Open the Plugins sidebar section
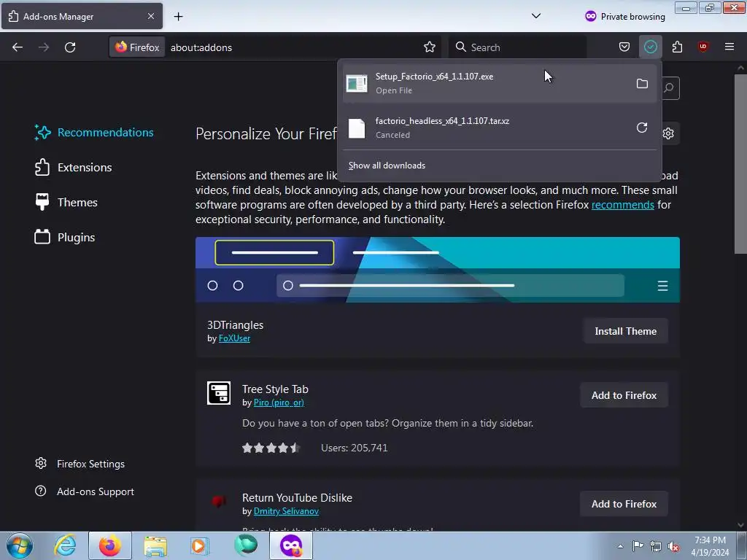Viewport: 747px width, 560px height. [65, 237]
